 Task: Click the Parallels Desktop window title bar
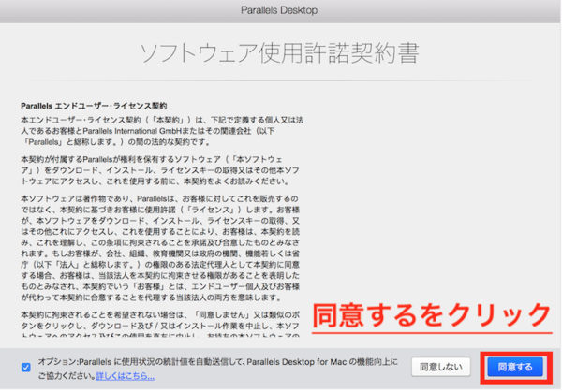click(281, 8)
